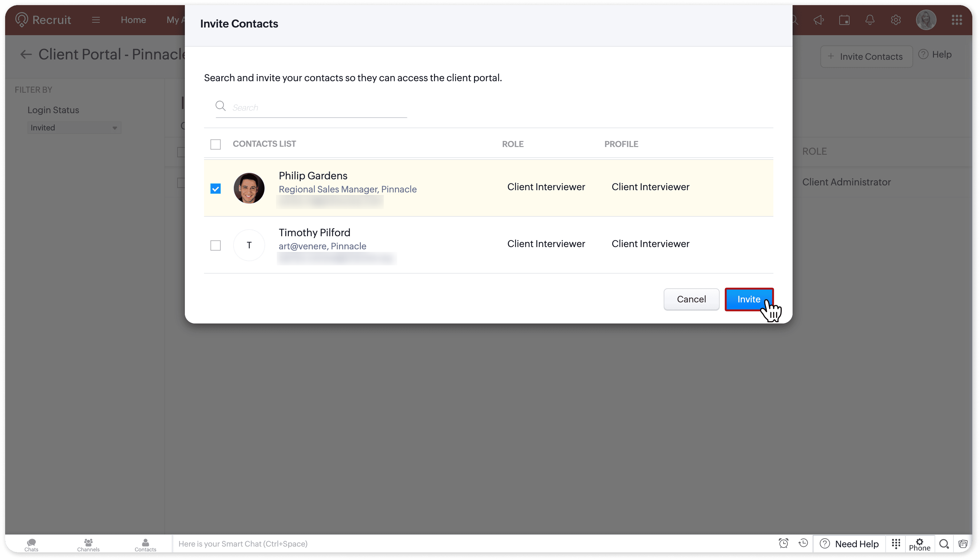Uncheck Philip Gardens contact checkbox

(216, 189)
